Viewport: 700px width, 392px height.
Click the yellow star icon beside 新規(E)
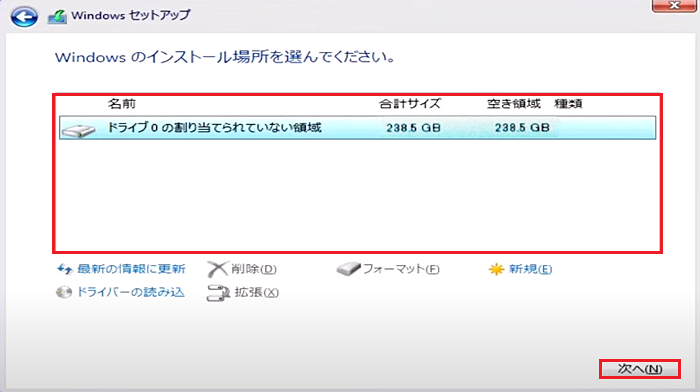[496, 269]
